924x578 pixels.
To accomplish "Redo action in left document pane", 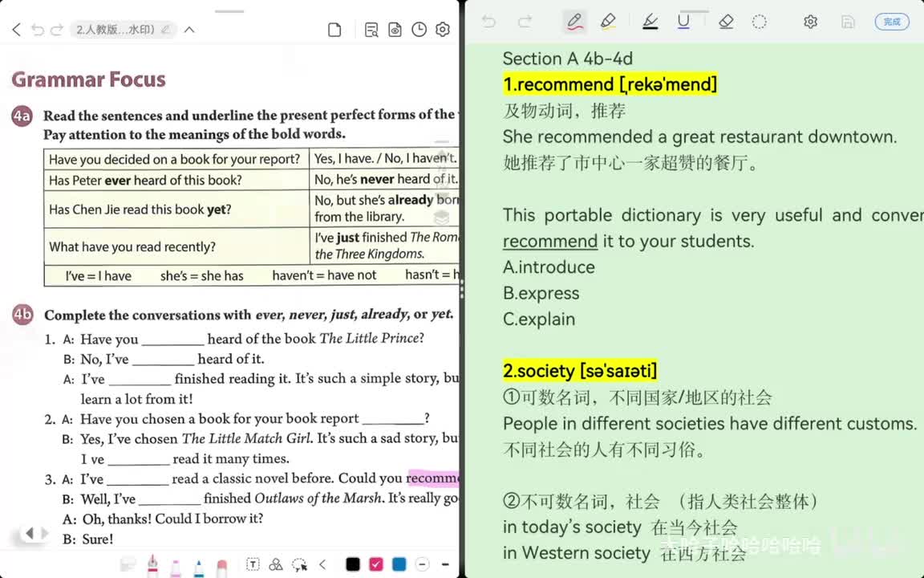I will point(57,30).
